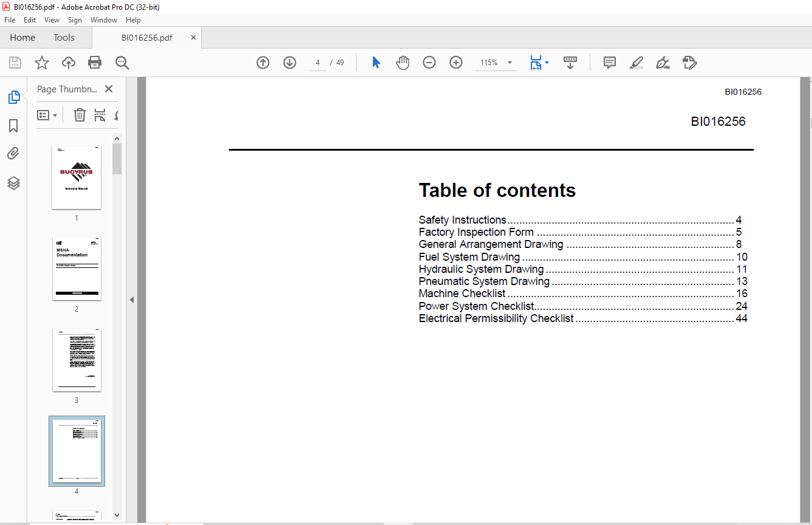
Task: Select page 4 highlighted thumbnail
Action: tap(77, 451)
